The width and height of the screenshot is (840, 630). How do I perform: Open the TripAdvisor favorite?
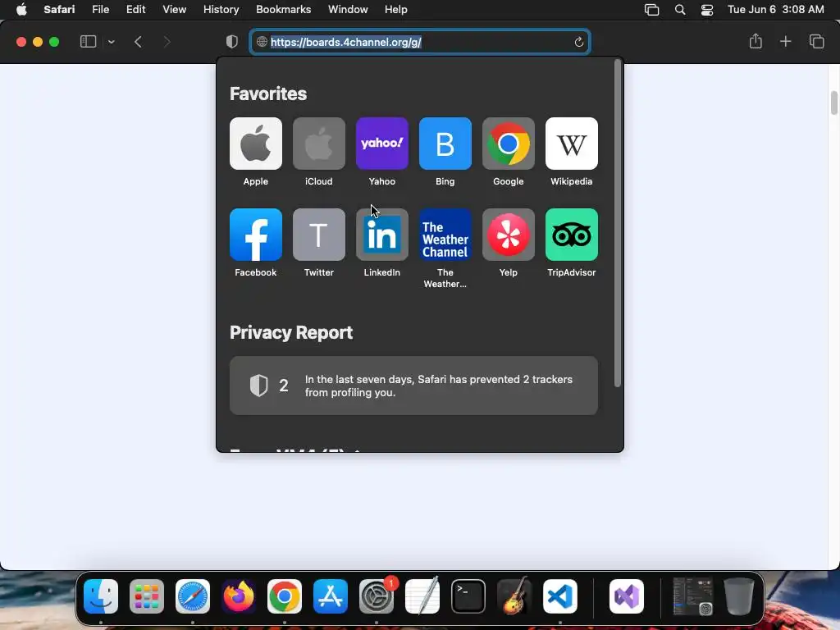click(572, 235)
